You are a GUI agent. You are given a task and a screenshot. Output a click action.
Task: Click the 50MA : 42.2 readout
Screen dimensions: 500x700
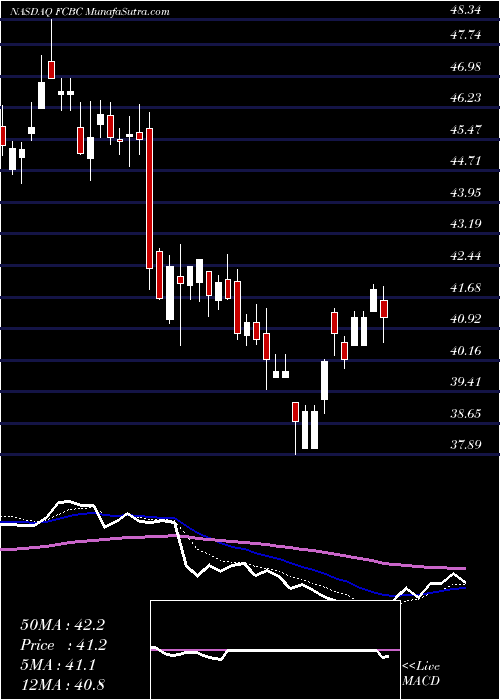[x=62, y=625]
